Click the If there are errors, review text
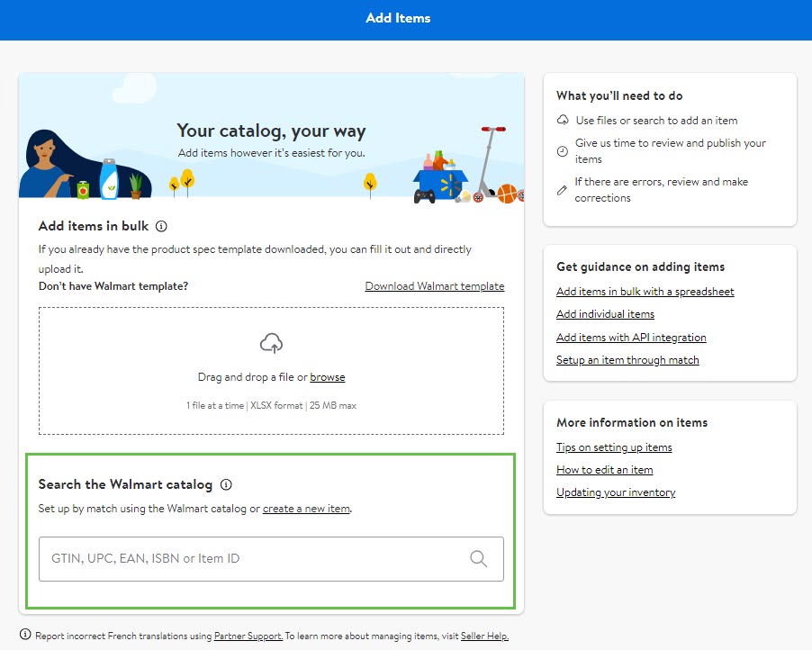The image size is (812, 650). 662,190
